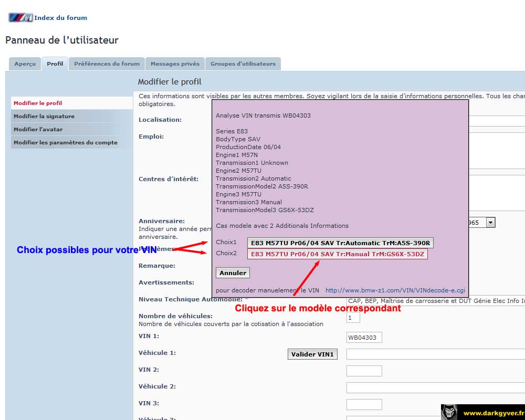525x420 pixels.
Task: Click the "Analyse VIN transmis WB04303" text
Action: click(263, 115)
